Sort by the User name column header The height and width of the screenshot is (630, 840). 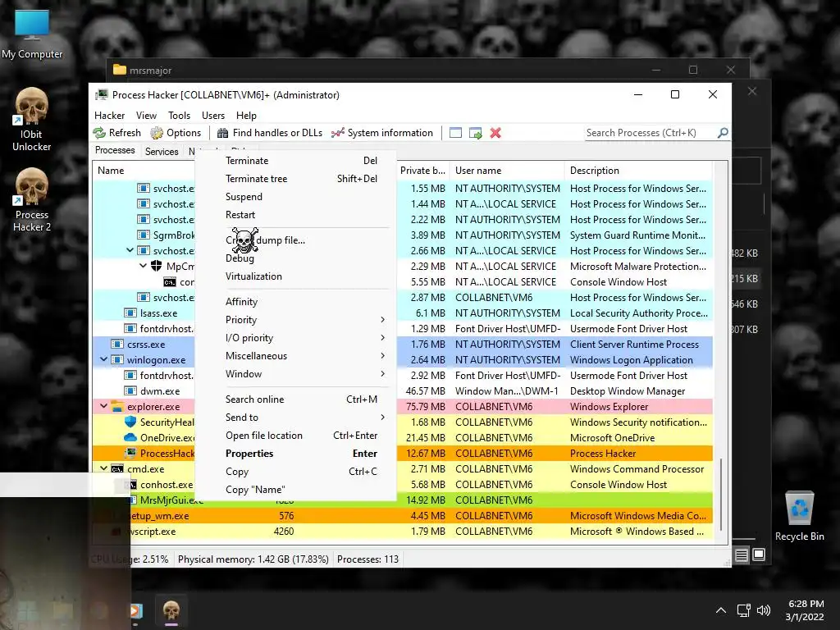pos(507,171)
